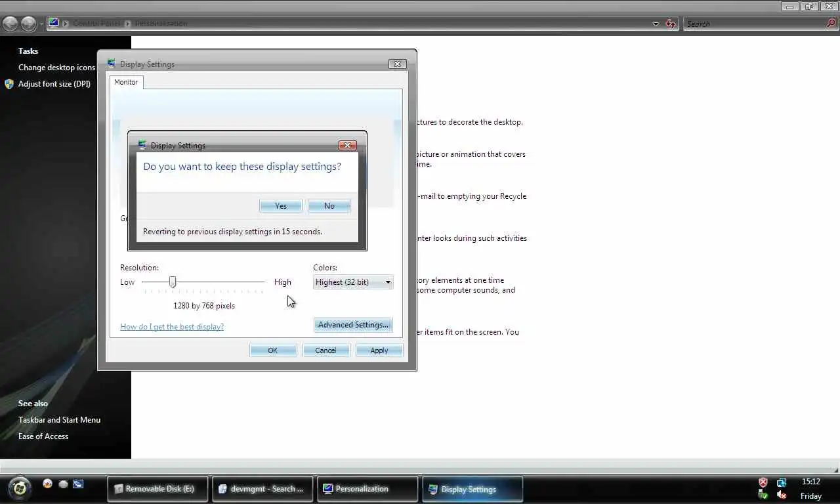Click the Recent pages dropdown arrow
Image resolution: width=840 pixels, height=504 pixels.
(x=41, y=24)
